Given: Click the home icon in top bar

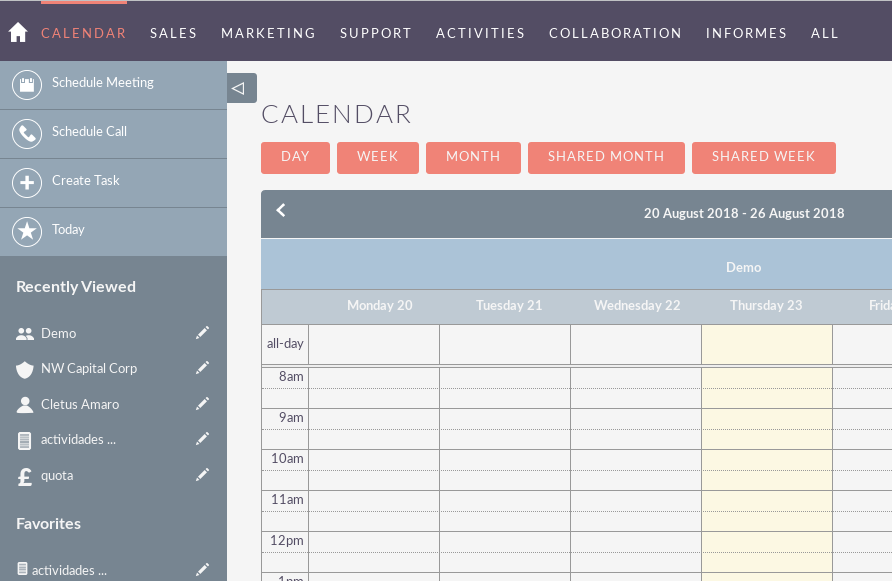Looking at the screenshot, I should pos(17,33).
